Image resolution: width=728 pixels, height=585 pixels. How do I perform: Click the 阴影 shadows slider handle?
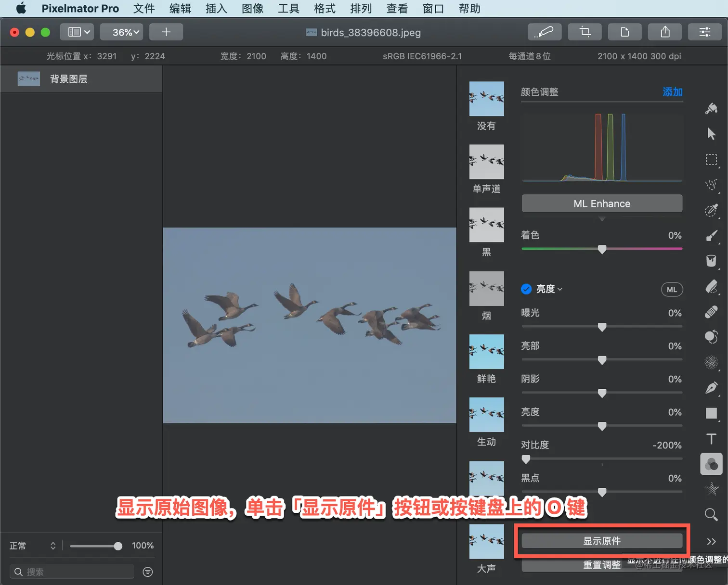(x=602, y=394)
